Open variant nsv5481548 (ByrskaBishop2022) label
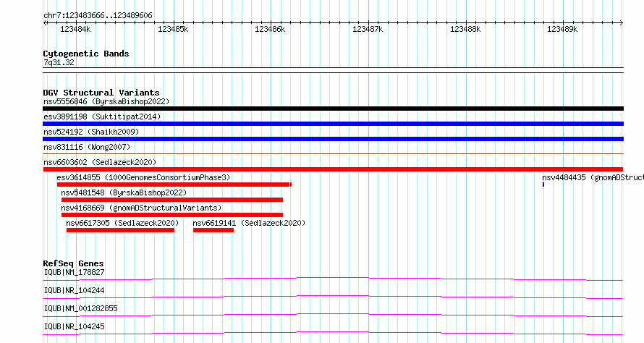Image resolution: width=644 pixels, height=343 pixels. [x=124, y=192]
